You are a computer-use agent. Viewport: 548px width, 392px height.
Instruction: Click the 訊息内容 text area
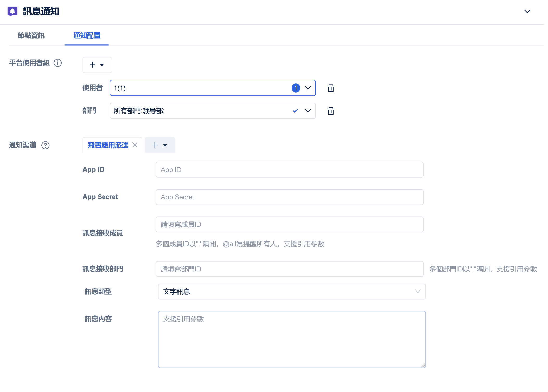291,339
